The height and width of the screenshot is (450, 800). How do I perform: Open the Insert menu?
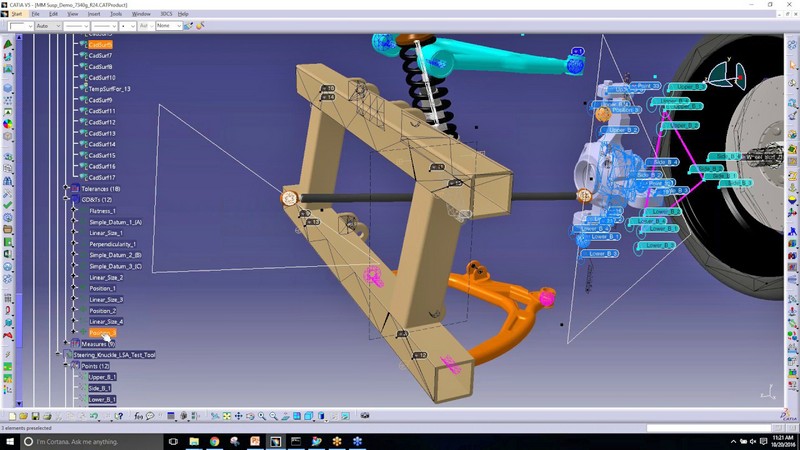coord(94,14)
